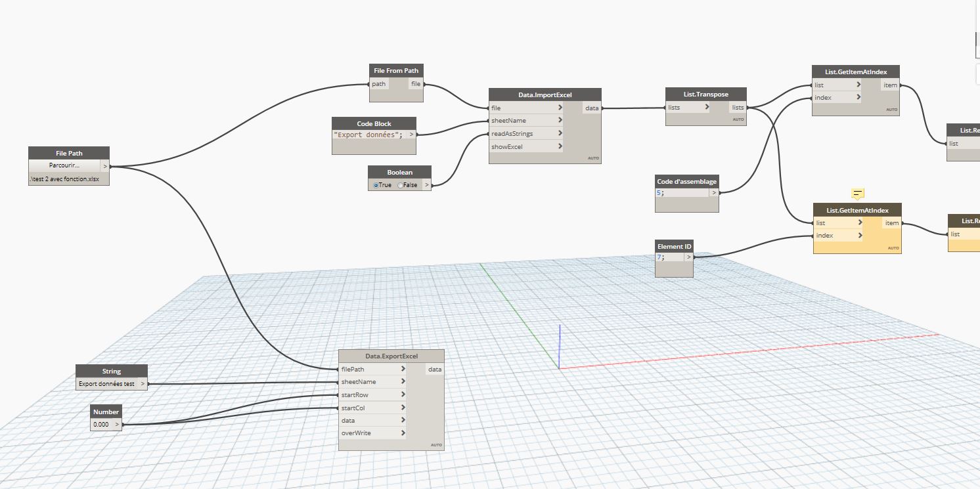The image size is (980, 489).
Task: Click the Element ID output port arrow
Action: click(x=688, y=257)
